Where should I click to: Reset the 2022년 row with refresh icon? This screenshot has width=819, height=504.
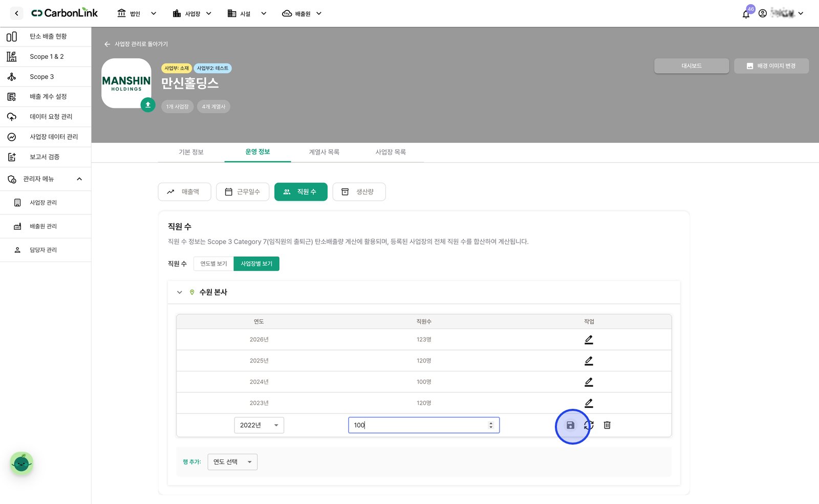589,425
